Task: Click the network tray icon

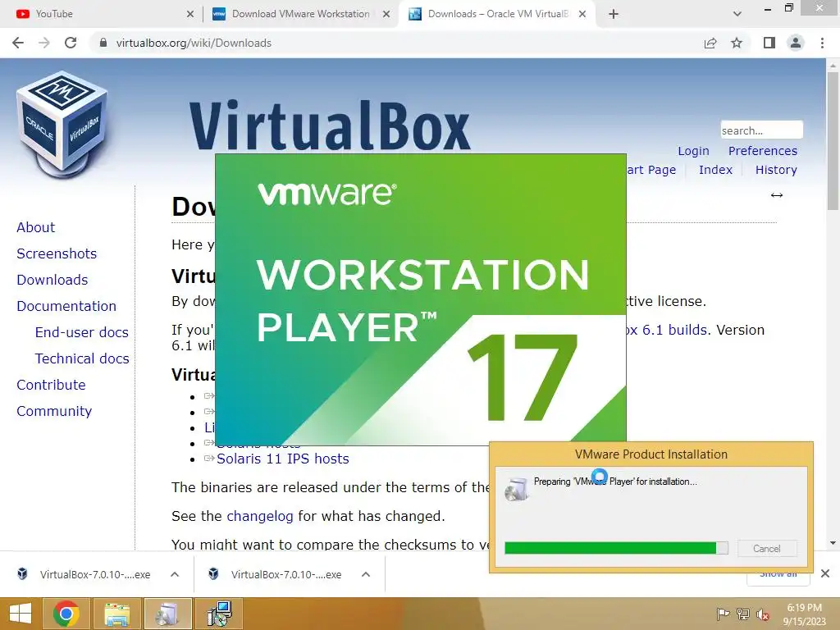Action: click(743, 614)
